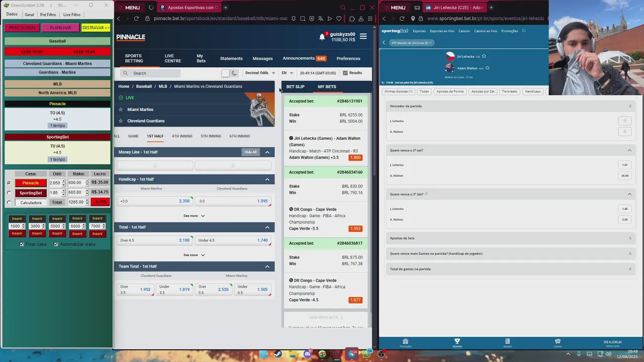Open search icon on Sportingbet header
Image resolution: width=644 pixels, height=362 pixels.
[524, 31]
